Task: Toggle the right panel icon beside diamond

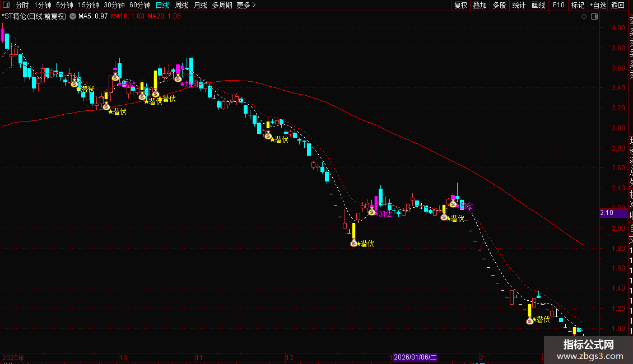Action: (x=594, y=17)
